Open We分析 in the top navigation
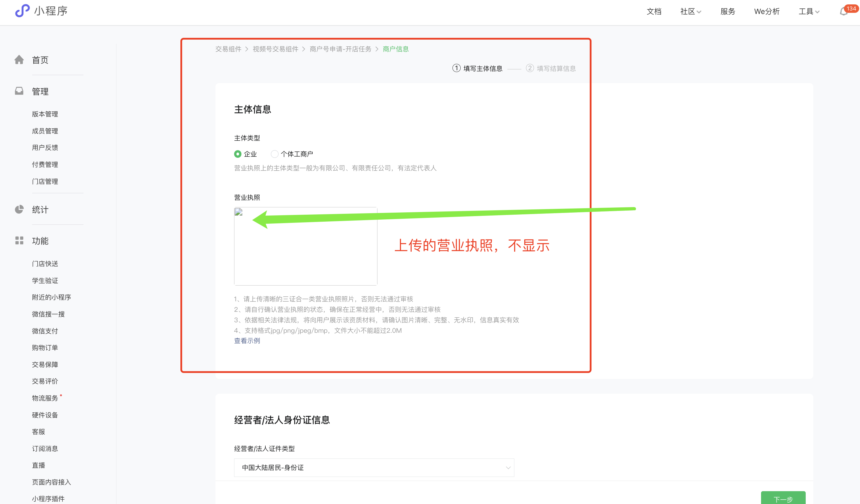The image size is (860, 504). click(x=767, y=12)
